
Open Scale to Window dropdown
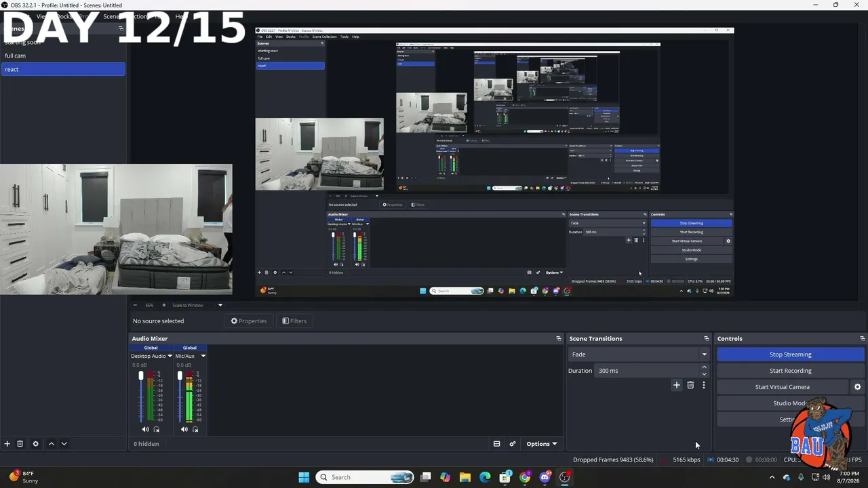click(197, 305)
